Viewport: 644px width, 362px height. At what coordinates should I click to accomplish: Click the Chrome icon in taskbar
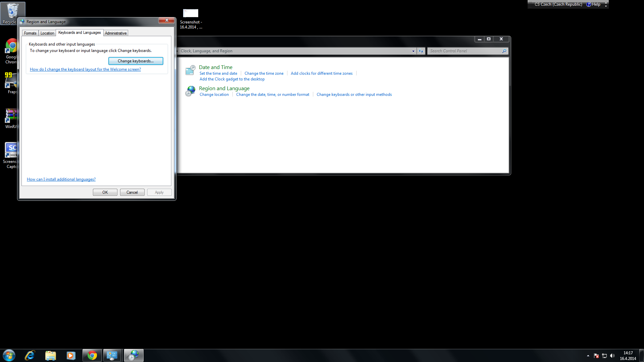tap(92, 355)
